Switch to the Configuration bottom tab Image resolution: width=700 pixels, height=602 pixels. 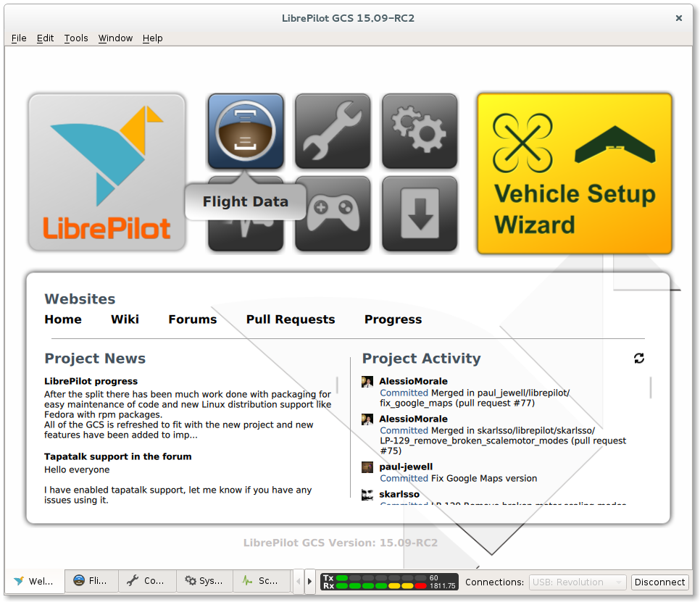point(147,580)
